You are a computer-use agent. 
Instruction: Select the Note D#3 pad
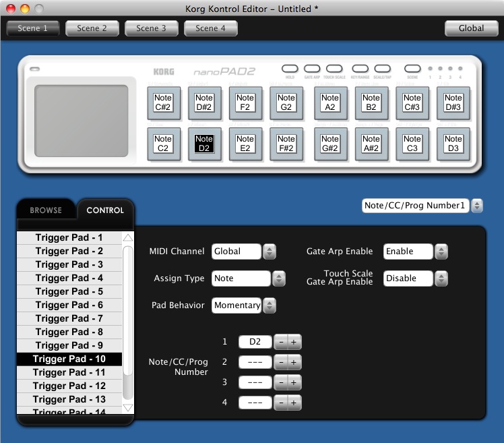(x=453, y=103)
